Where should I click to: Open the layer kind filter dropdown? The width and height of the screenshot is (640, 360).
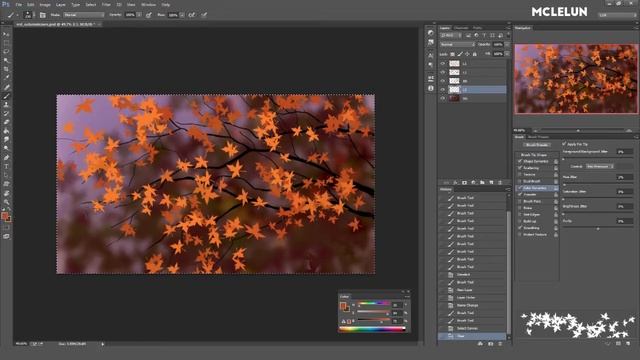451,36
